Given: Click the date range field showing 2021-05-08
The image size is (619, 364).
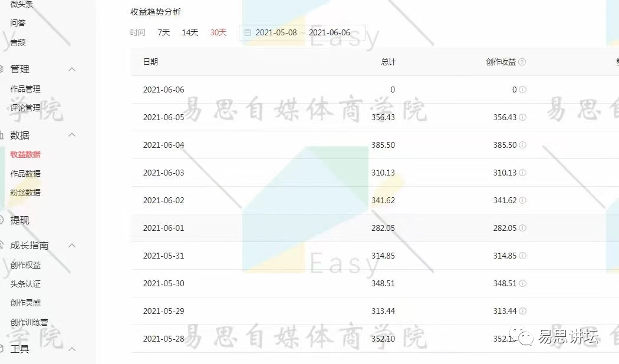Looking at the screenshot, I should click(277, 32).
